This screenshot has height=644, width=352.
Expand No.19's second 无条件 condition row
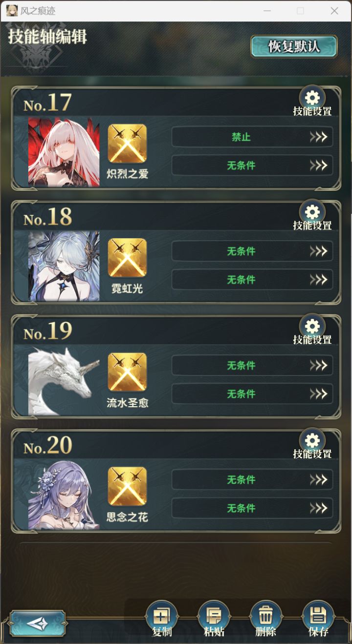click(252, 394)
